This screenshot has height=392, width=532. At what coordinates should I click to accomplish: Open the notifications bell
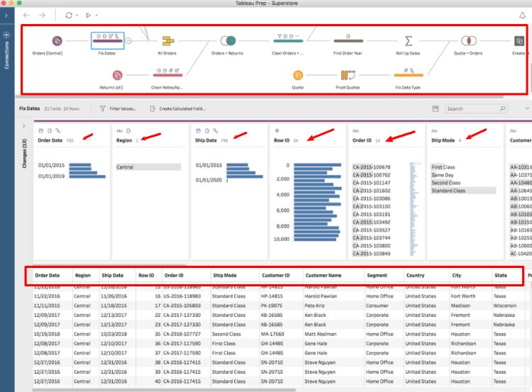[522, 16]
